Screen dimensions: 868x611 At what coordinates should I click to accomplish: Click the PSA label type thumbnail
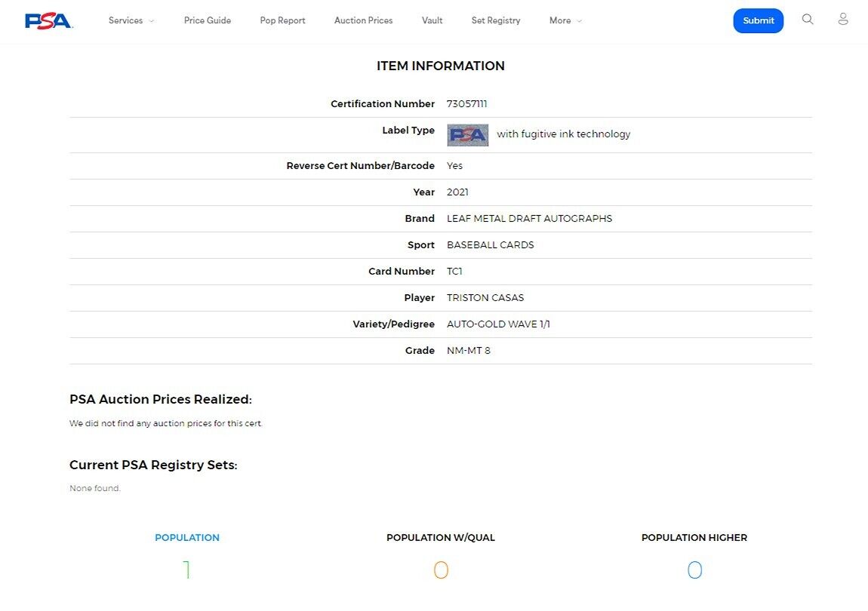[467, 135]
